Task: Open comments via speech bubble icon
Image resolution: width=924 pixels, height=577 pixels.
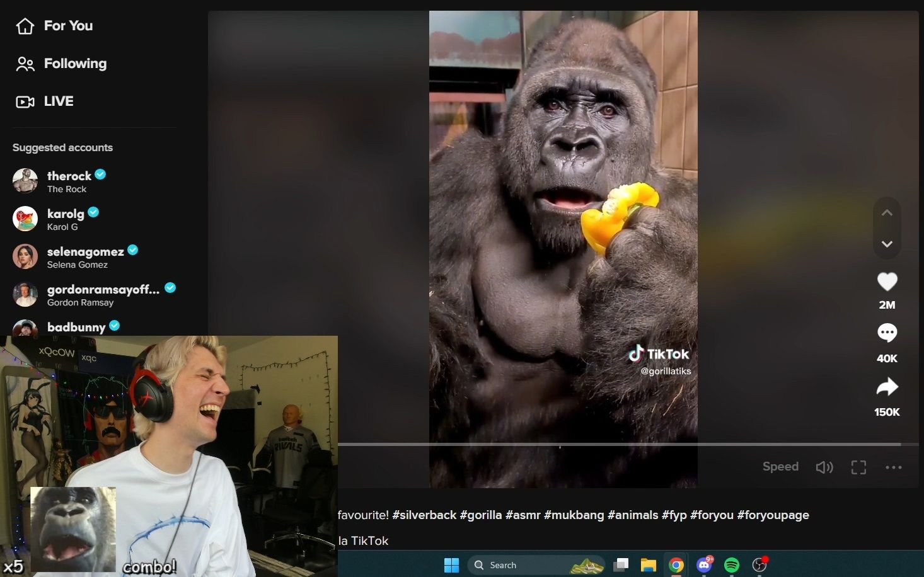Action: pyautogui.click(x=887, y=333)
